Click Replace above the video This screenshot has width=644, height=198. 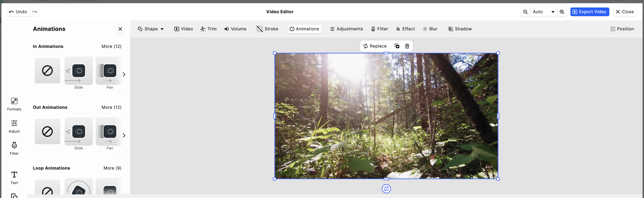click(375, 46)
